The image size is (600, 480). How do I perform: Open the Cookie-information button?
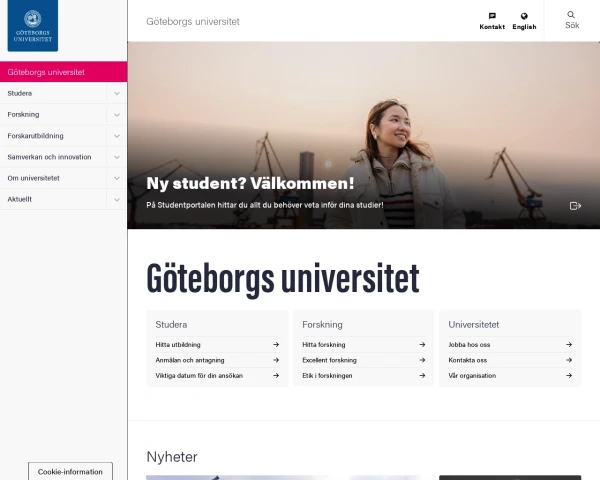(x=70, y=471)
